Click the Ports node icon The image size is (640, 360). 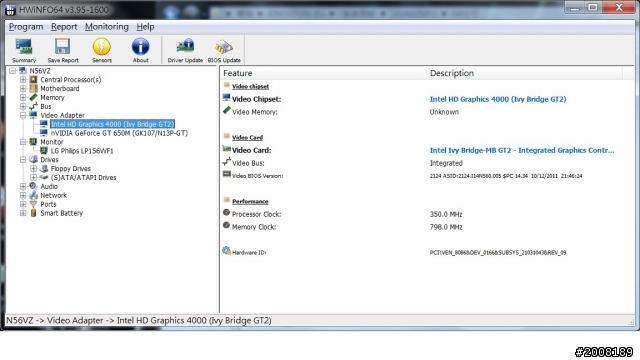pyautogui.click(x=33, y=204)
